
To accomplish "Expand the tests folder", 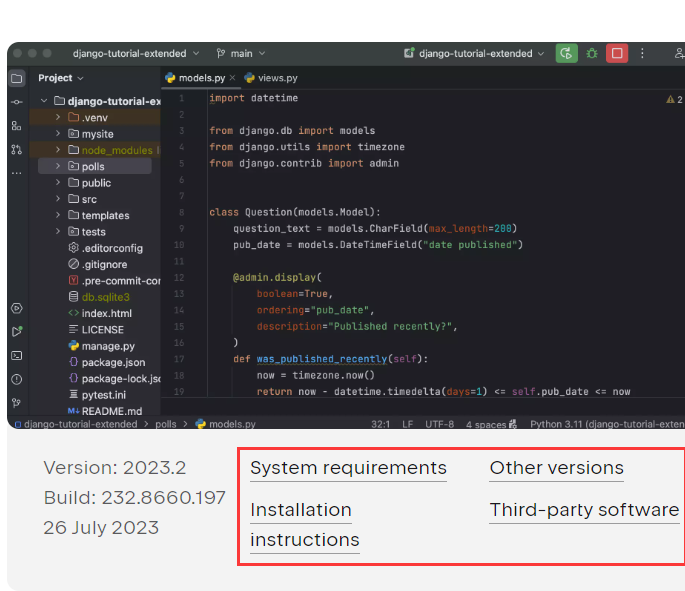I will [x=58, y=232].
